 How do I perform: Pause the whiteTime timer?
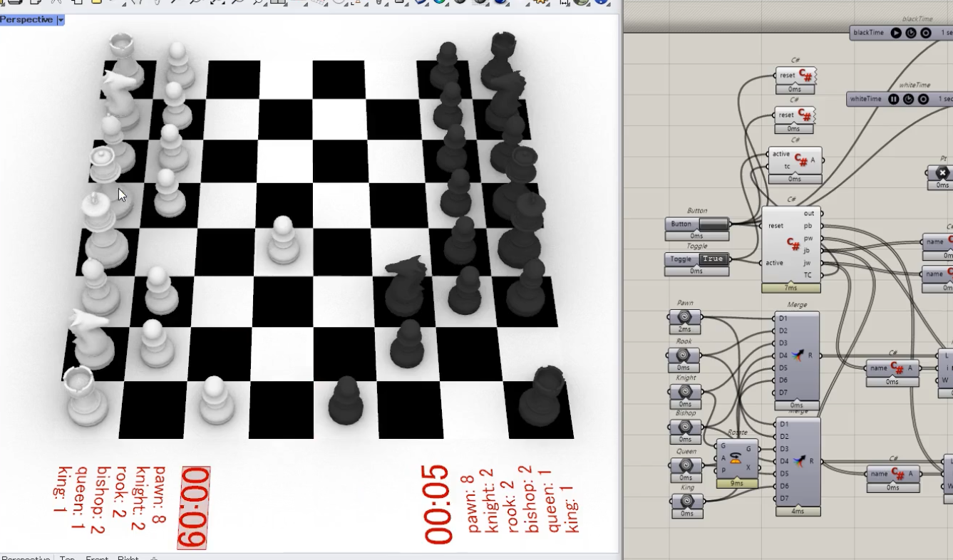click(x=895, y=98)
